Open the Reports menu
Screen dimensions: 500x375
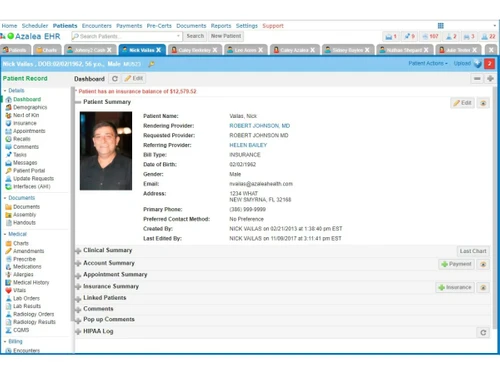[x=221, y=26]
